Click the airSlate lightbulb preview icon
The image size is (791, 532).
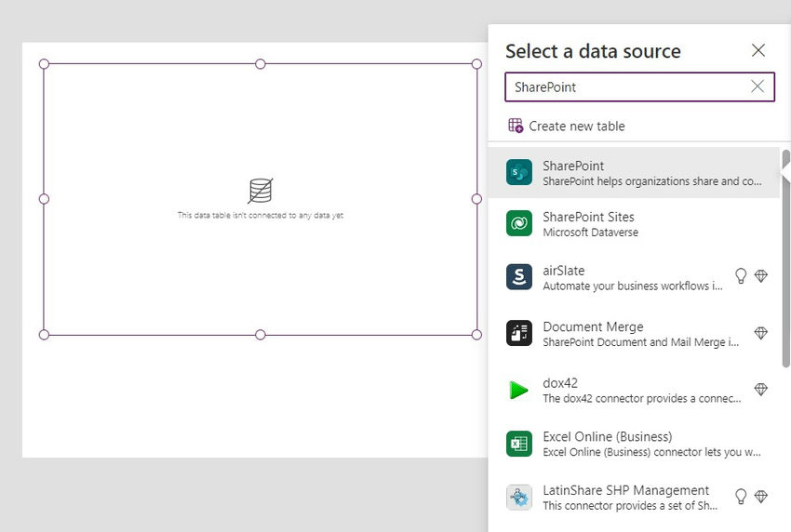[741, 276]
